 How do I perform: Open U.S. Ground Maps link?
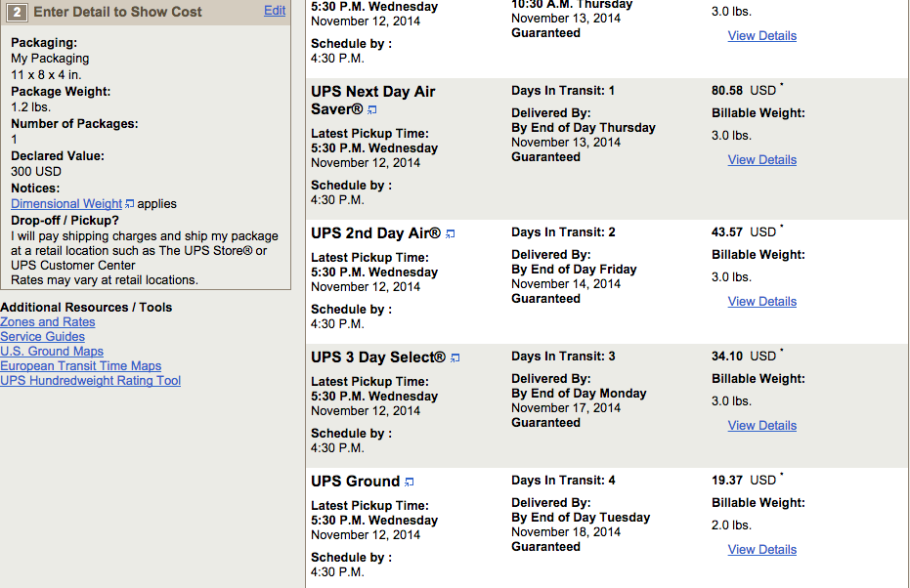[52, 352]
